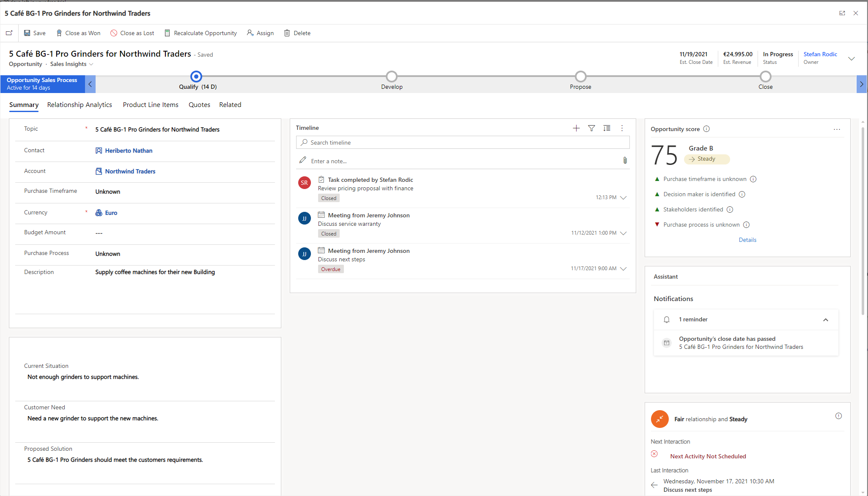Click the info icon for Decision maker is identified
This screenshot has height=496, width=868.
[742, 195]
